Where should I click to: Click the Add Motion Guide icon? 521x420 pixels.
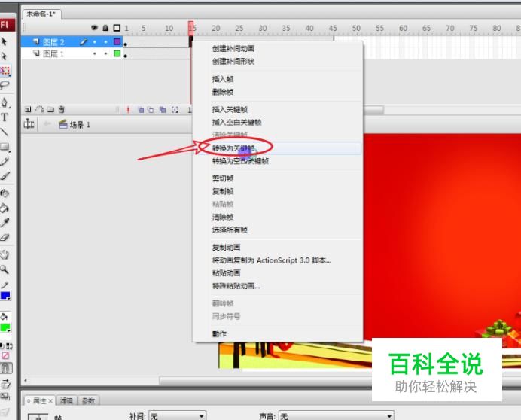40,109
